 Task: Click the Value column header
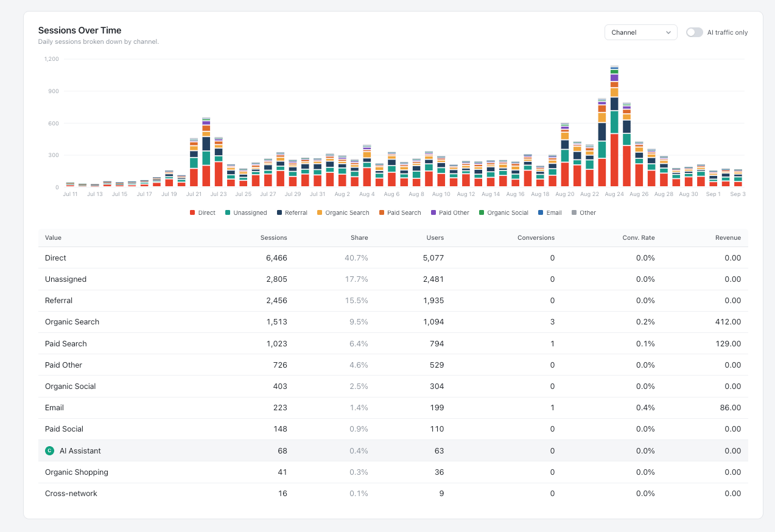(x=53, y=238)
